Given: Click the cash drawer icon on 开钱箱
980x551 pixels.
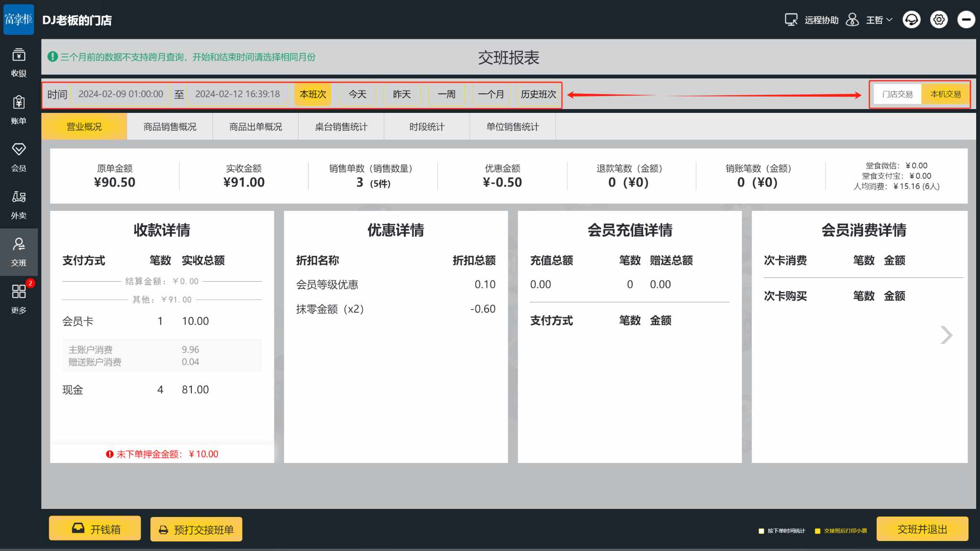Looking at the screenshot, I should pyautogui.click(x=78, y=528).
